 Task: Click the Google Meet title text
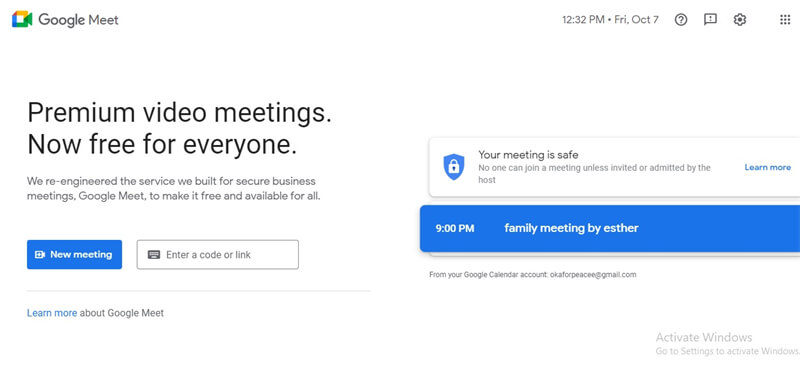[79, 20]
